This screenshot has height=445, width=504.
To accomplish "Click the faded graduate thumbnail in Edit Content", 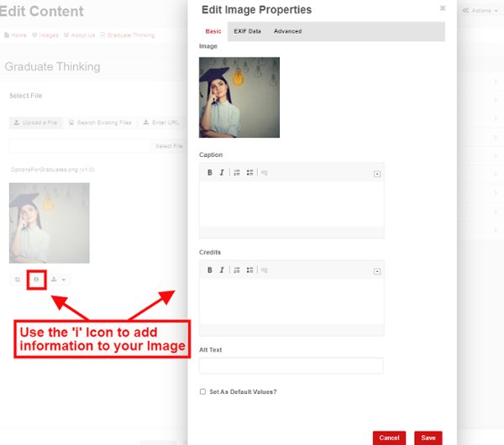I will pos(50,223).
